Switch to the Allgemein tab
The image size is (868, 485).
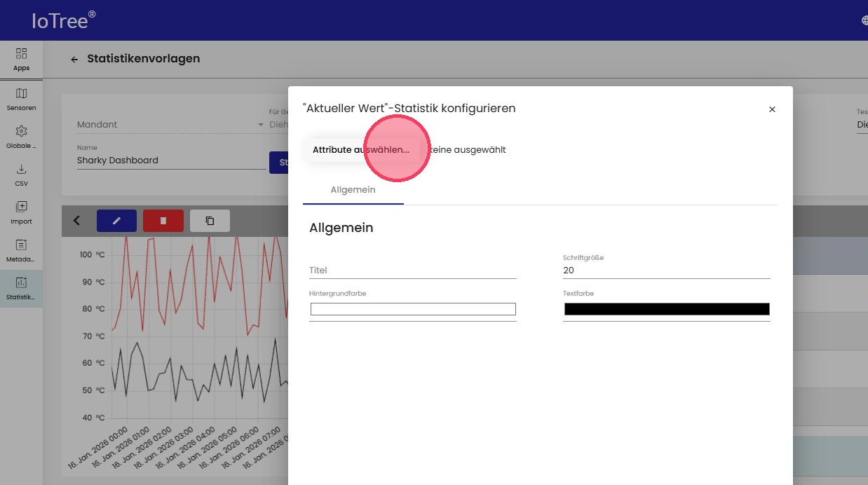(x=353, y=190)
